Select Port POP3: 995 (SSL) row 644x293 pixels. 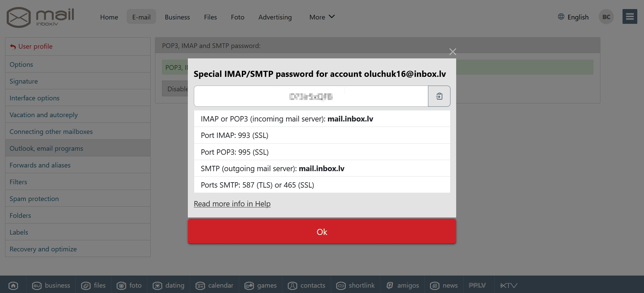click(322, 152)
